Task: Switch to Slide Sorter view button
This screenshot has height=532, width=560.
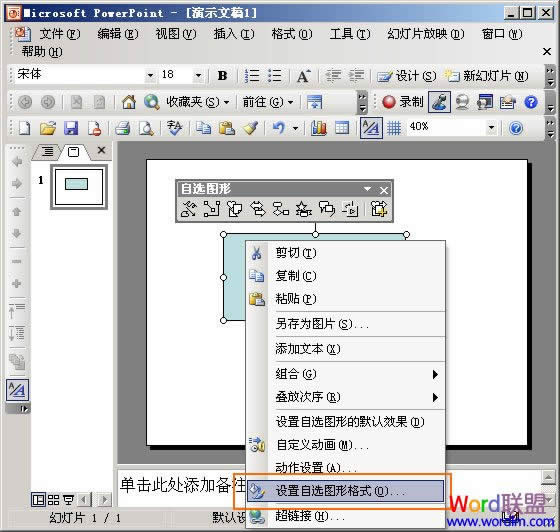Action: 53,500
